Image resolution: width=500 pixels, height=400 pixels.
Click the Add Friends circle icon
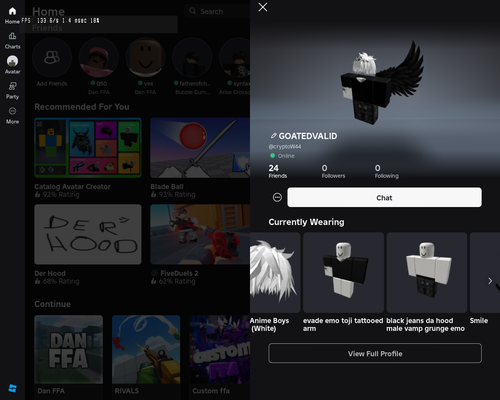click(52, 58)
